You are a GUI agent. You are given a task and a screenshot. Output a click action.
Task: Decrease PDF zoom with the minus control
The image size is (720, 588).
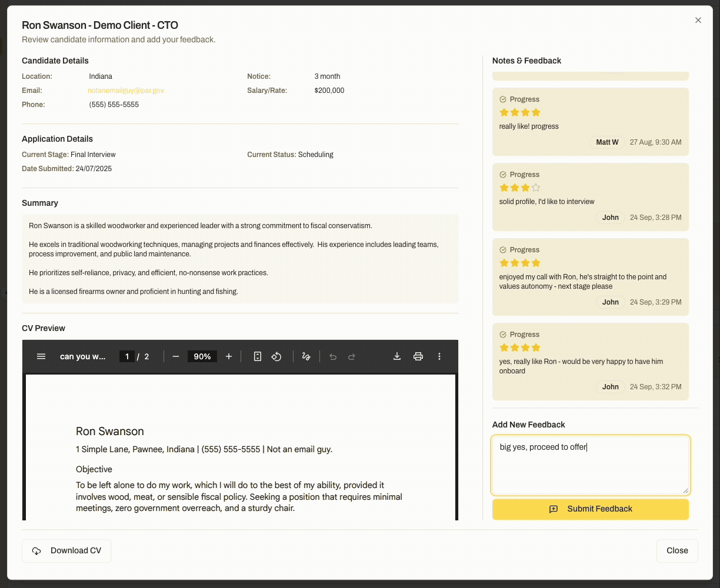click(175, 356)
